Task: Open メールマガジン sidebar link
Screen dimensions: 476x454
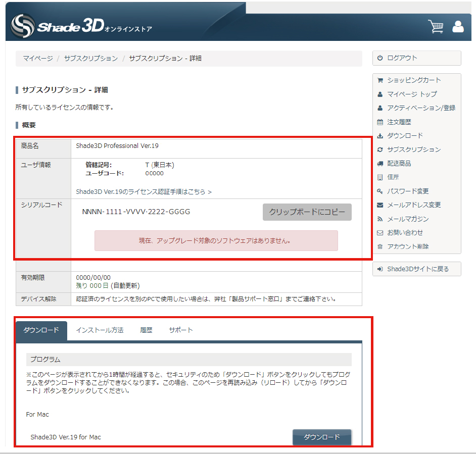Action: [408, 219]
